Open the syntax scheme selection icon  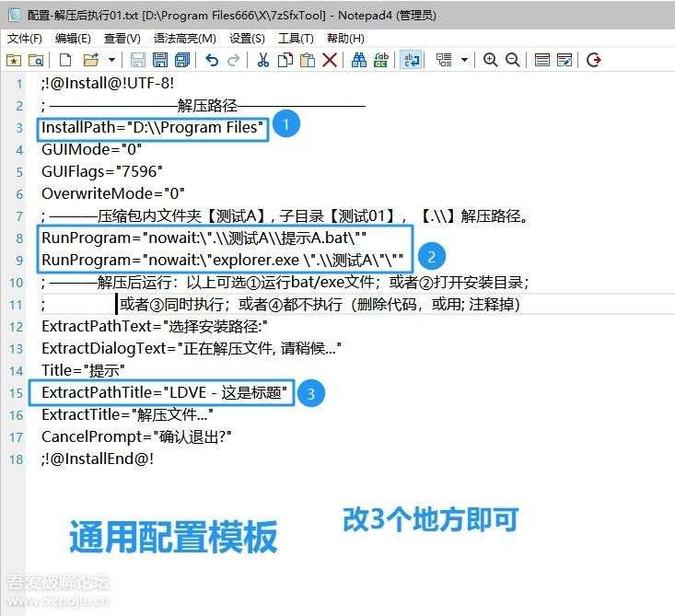point(542,60)
